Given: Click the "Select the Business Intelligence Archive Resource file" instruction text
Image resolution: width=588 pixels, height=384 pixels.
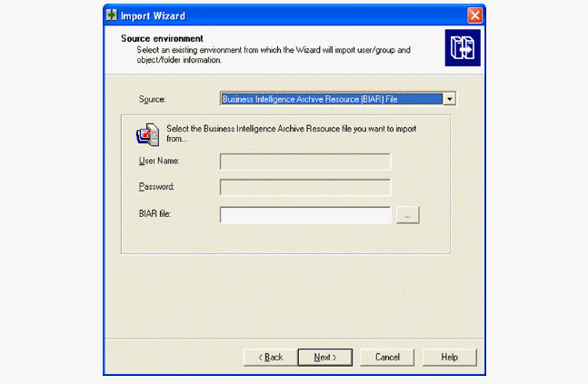Looking at the screenshot, I should coord(292,133).
